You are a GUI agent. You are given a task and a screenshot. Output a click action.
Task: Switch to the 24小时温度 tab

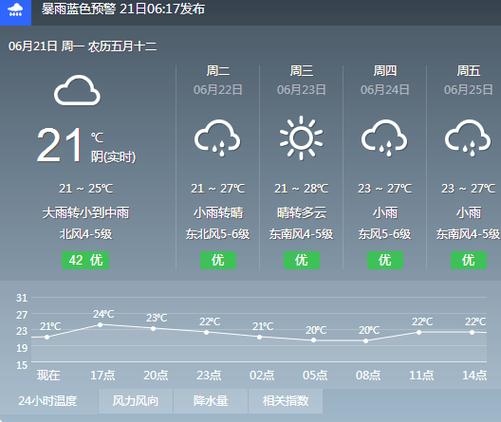(48, 401)
